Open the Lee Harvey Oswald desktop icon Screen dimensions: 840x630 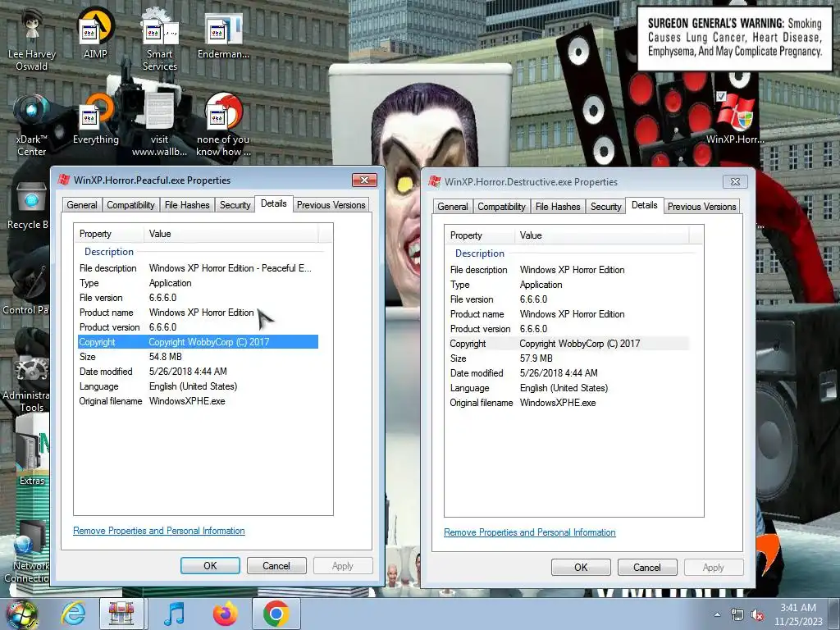pyautogui.click(x=32, y=40)
